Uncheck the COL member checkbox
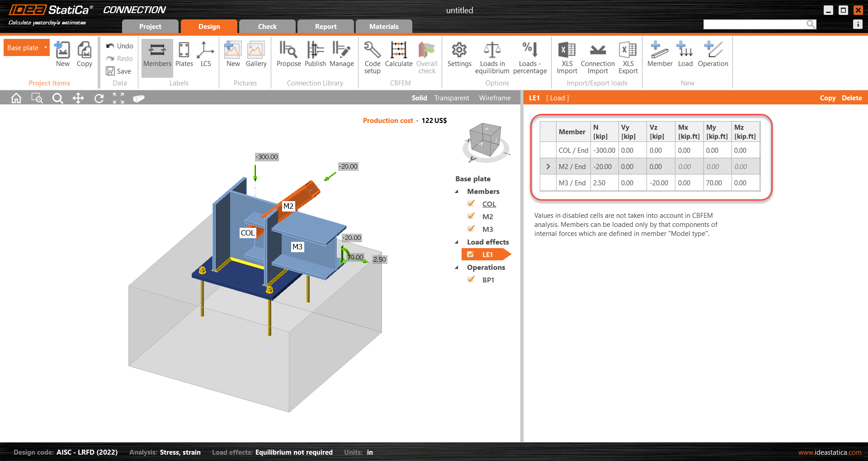The width and height of the screenshot is (868, 461). point(471,203)
